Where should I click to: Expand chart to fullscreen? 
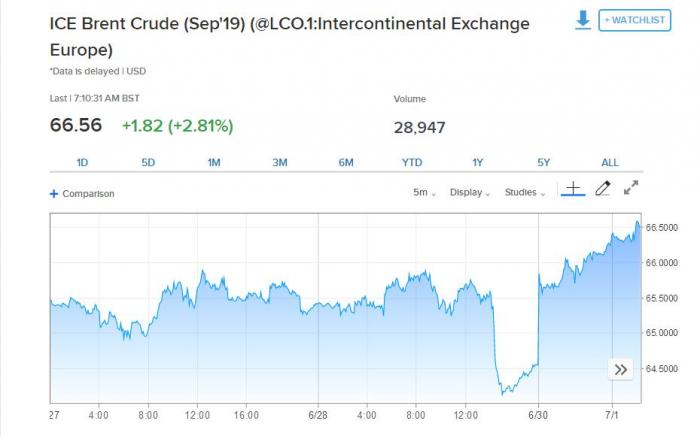pos(631,188)
